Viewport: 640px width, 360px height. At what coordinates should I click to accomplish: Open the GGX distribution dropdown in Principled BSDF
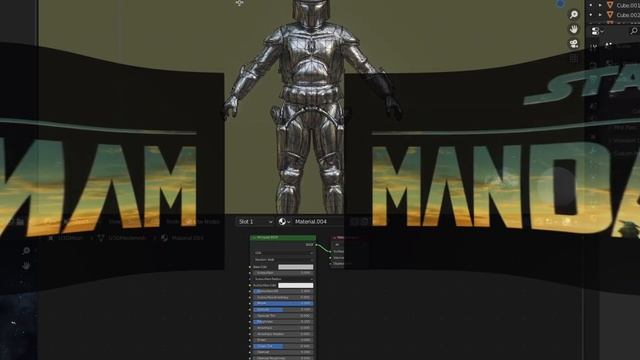click(283, 253)
